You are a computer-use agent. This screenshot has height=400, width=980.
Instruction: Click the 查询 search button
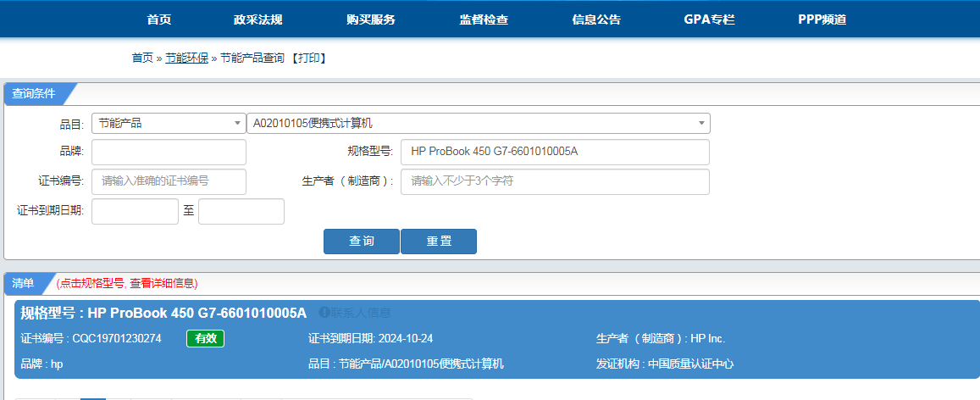pos(361,242)
